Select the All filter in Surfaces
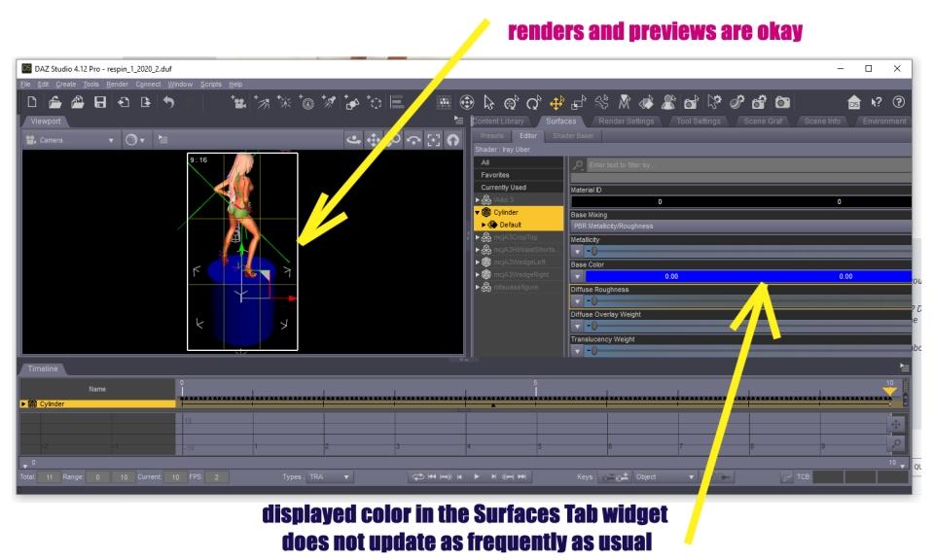The image size is (934, 560). (x=519, y=162)
